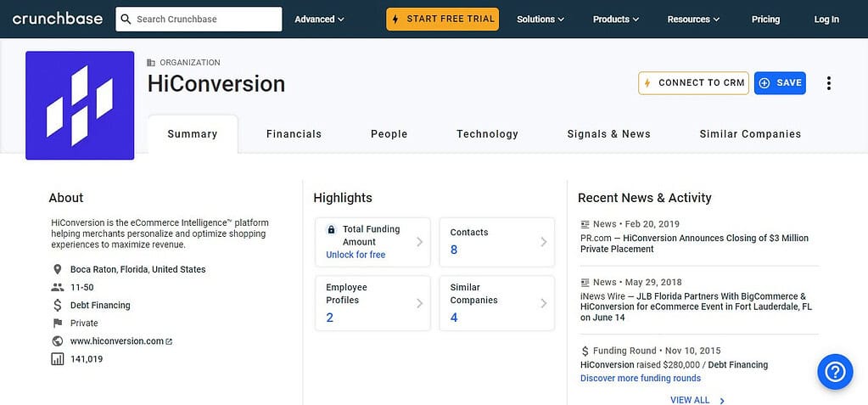The width and height of the screenshot is (868, 405).
Task: Go to the Pricing page
Action: (765, 20)
